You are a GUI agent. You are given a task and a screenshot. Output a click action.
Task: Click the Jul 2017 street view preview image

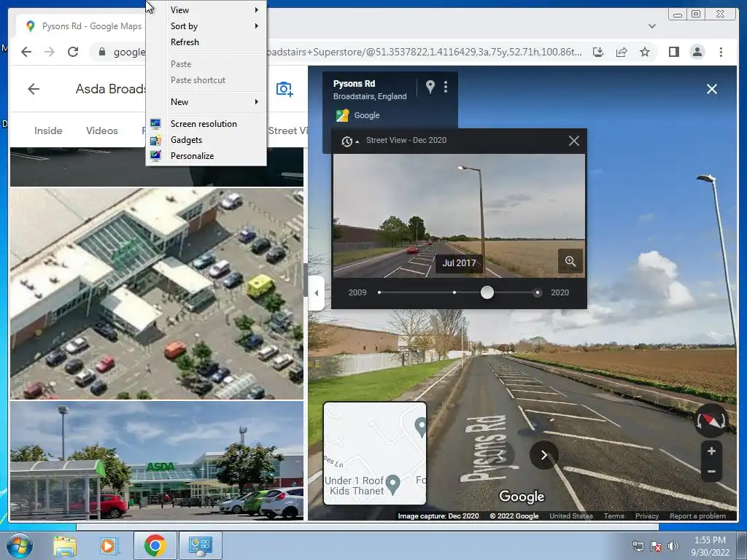(458, 216)
